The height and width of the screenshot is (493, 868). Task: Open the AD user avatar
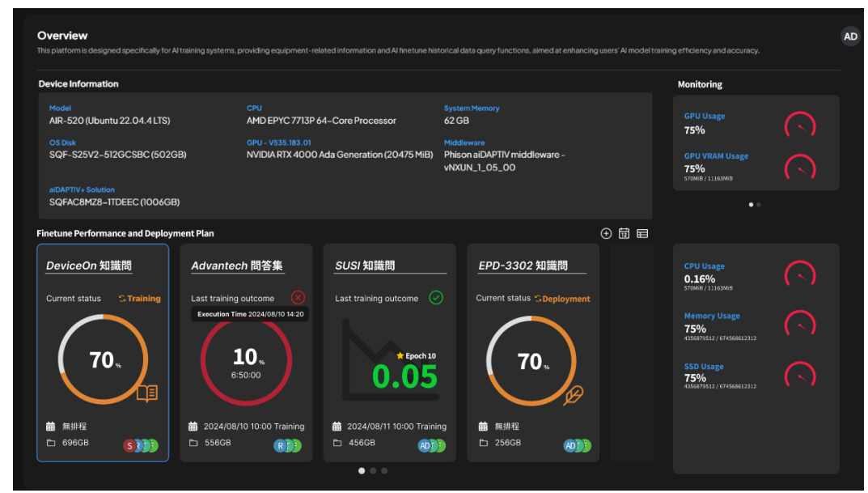coord(850,36)
